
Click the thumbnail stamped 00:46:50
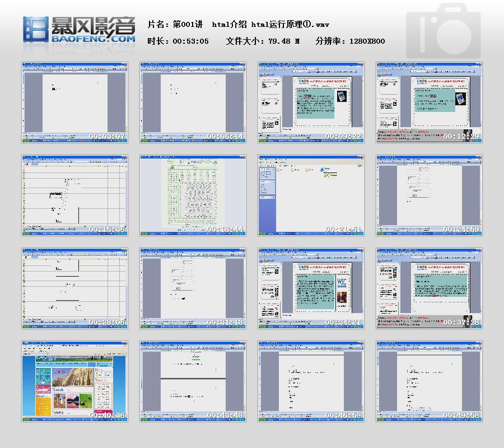tap(311, 381)
